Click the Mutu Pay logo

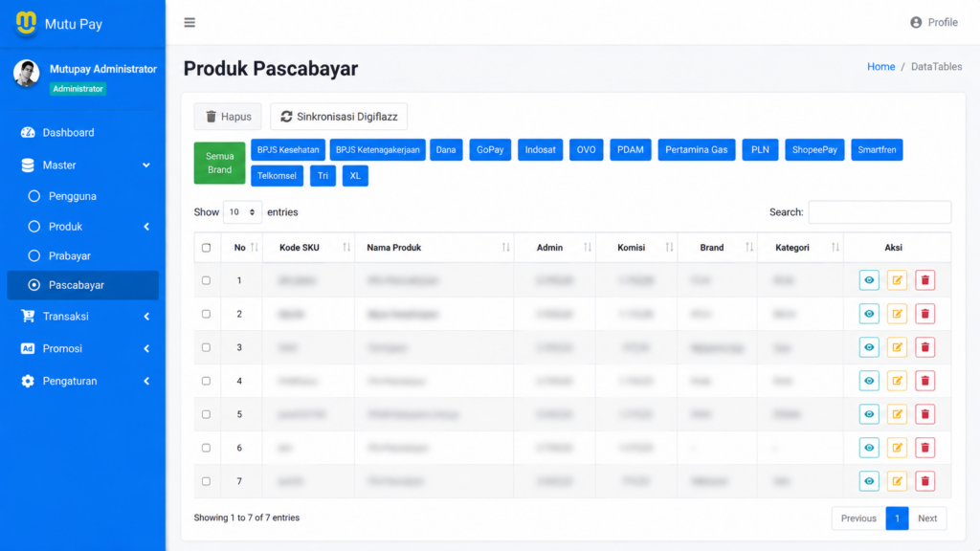26,23
